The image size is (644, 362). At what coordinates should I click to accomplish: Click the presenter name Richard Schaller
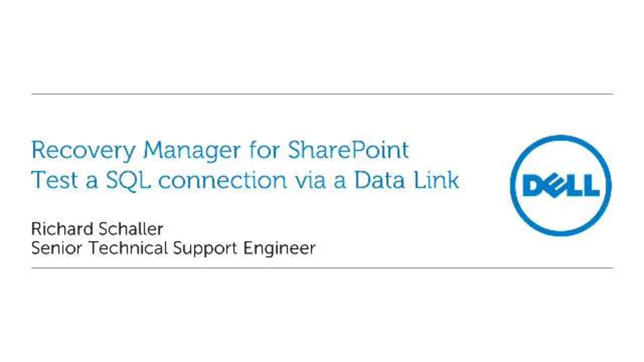coord(97,229)
